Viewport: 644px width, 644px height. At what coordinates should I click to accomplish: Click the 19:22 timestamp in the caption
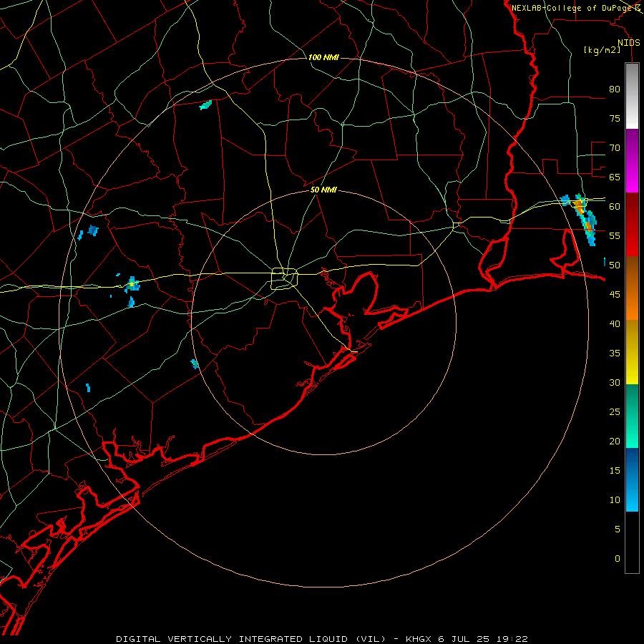tap(512, 639)
